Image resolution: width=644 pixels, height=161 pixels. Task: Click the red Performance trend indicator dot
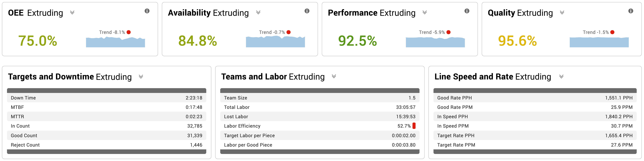point(449,32)
